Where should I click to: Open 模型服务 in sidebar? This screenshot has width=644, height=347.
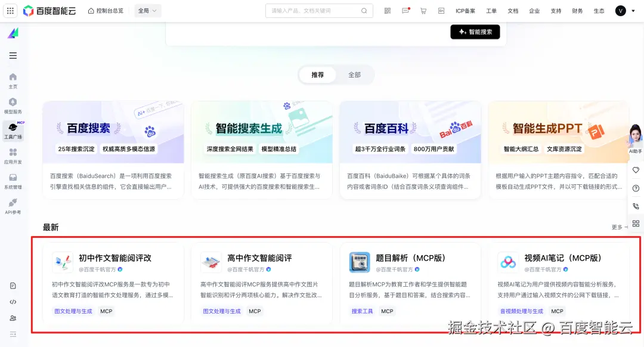point(13,106)
